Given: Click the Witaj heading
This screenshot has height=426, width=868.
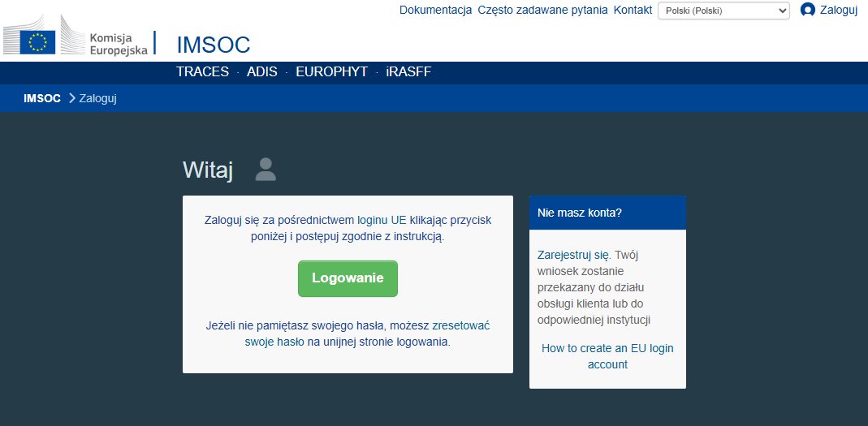Looking at the screenshot, I should point(208,170).
